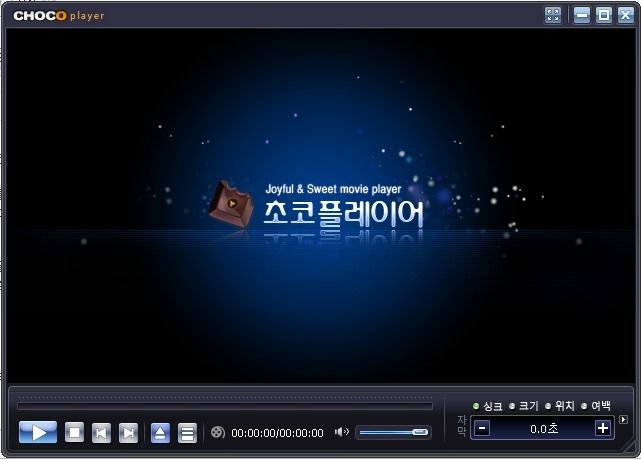The image size is (641, 460).
Task: Select the 크기 subtitle option
Action: [524, 406]
